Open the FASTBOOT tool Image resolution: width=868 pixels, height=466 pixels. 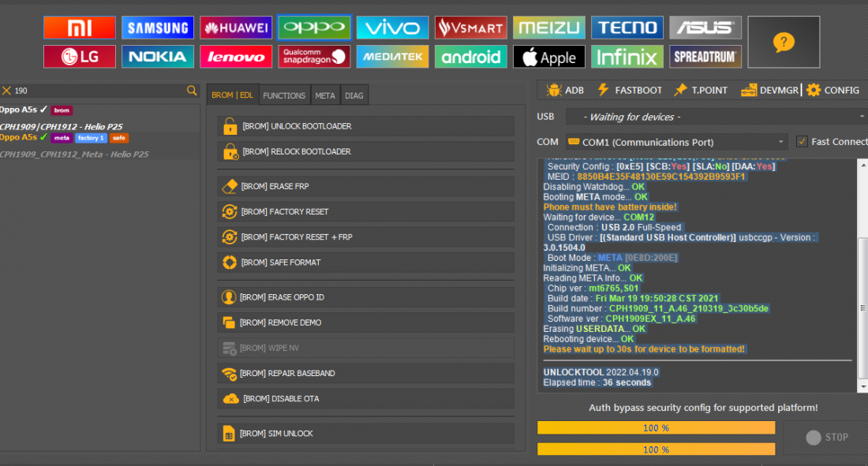[630, 90]
